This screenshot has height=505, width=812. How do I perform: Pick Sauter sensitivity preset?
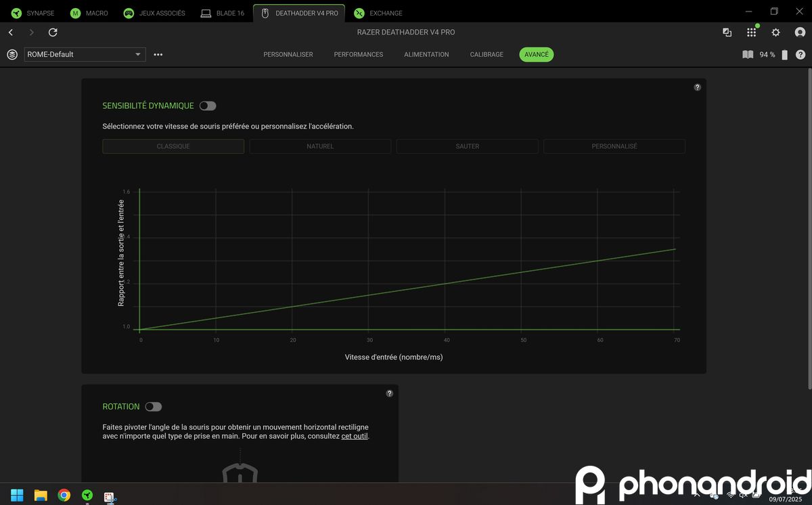pyautogui.click(x=468, y=146)
